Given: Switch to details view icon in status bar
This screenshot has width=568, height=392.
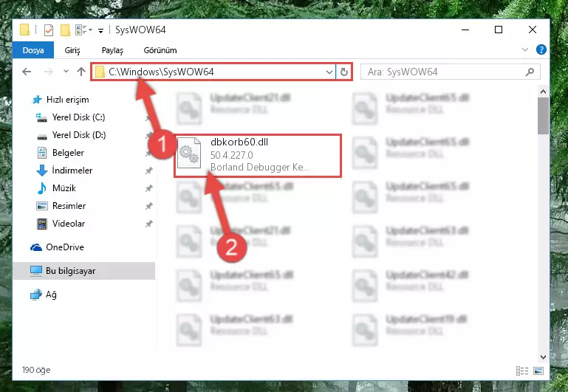Looking at the screenshot, I should 522,371.
